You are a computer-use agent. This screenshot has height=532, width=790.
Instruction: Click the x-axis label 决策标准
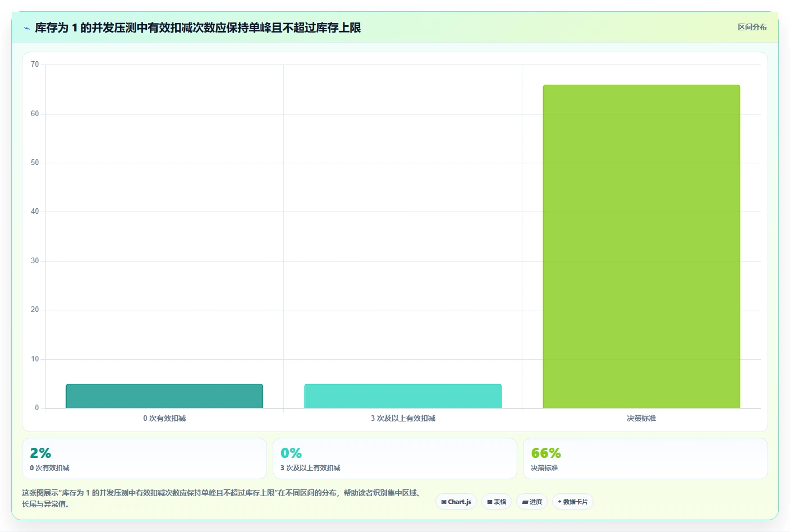tap(641, 418)
